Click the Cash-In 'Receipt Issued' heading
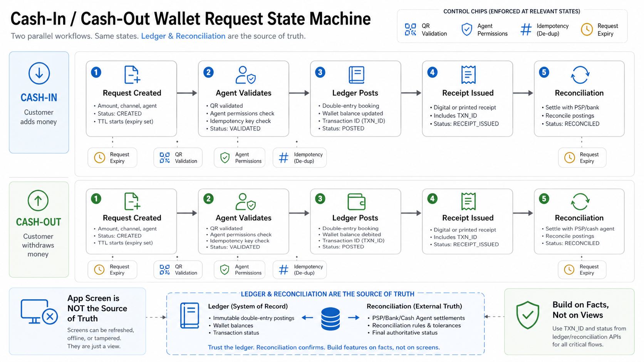 [x=468, y=93]
